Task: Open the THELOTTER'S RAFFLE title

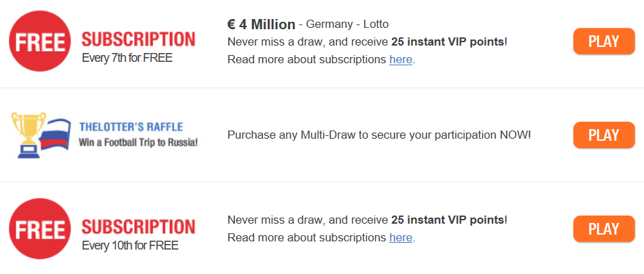Action: pyautogui.click(x=131, y=127)
